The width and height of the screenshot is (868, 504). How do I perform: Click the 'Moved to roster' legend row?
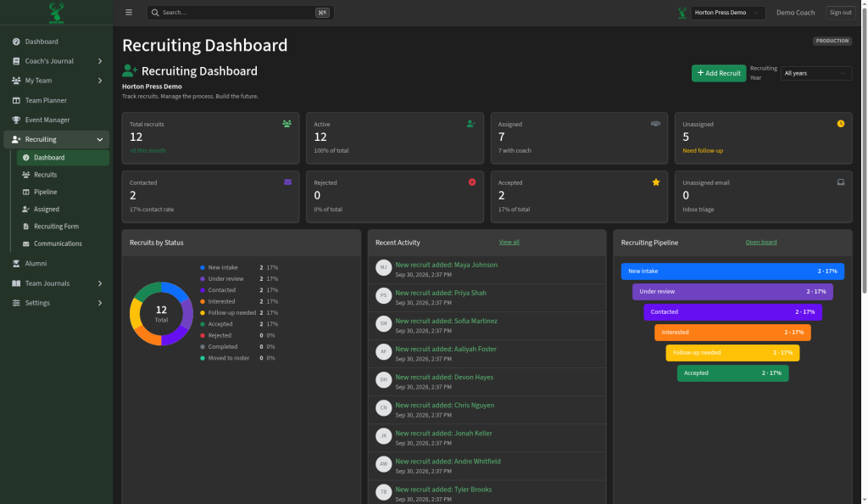(237, 358)
